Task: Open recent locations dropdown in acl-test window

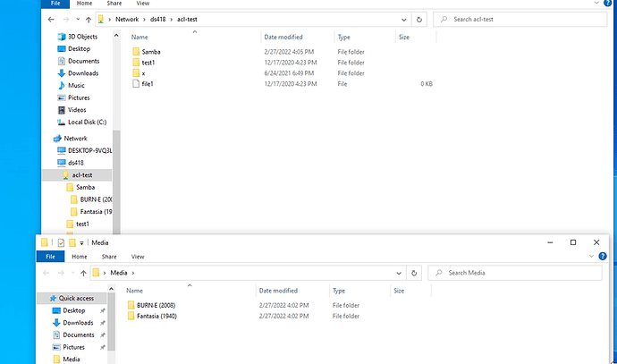Action: pyautogui.click(x=78, y=20)
